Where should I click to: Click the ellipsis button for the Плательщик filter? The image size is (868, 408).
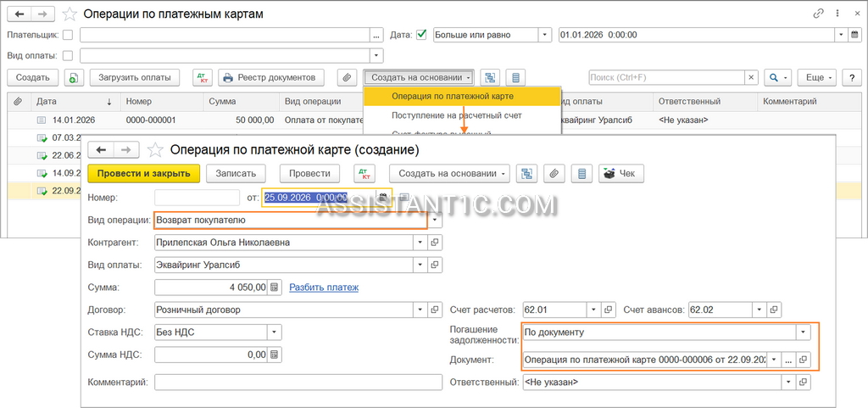[x=377, y=35]
